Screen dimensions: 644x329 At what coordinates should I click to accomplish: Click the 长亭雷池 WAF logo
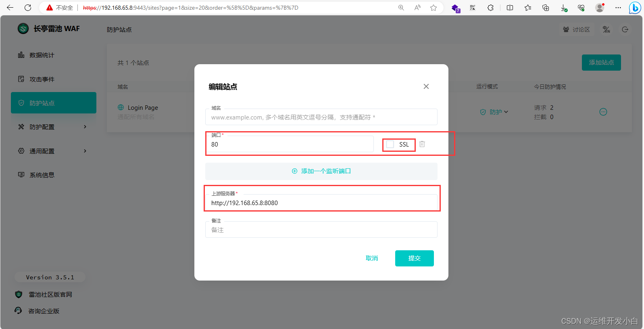click(x=49, y=29)
